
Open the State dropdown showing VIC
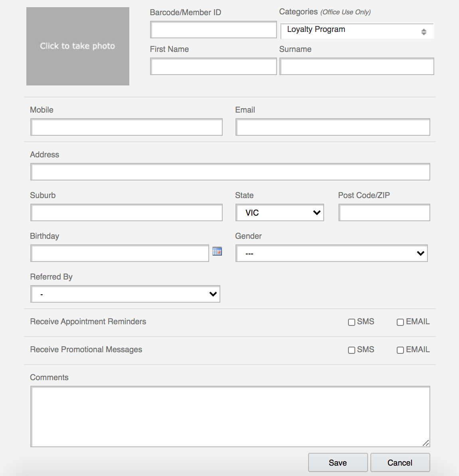coord(280,212)
